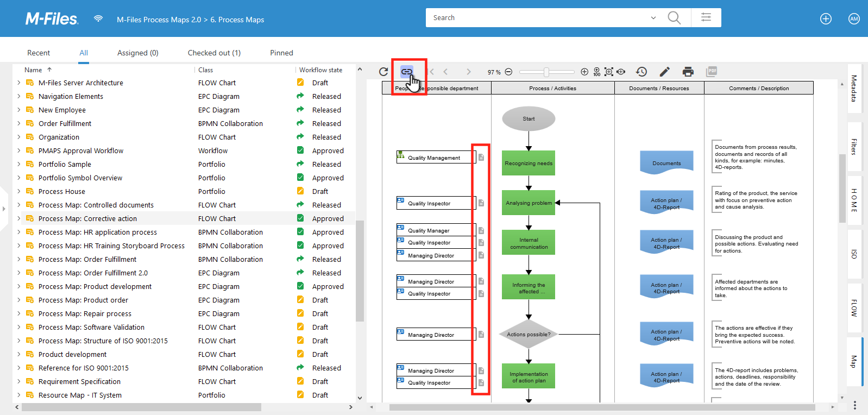This screenshot has width=868, height=415.
Task: Switch to the Checked out (1) tab
Action: 214,53
